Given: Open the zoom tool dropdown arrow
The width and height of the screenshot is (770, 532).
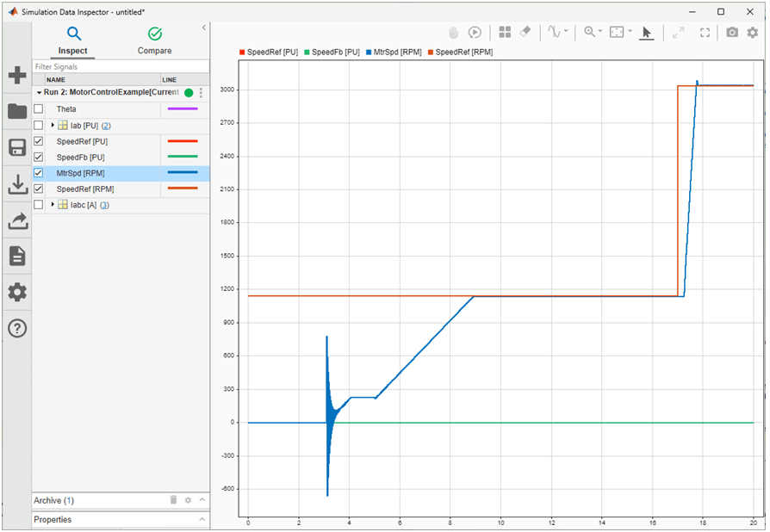Looking at the screenshot, I should (601, 32).
